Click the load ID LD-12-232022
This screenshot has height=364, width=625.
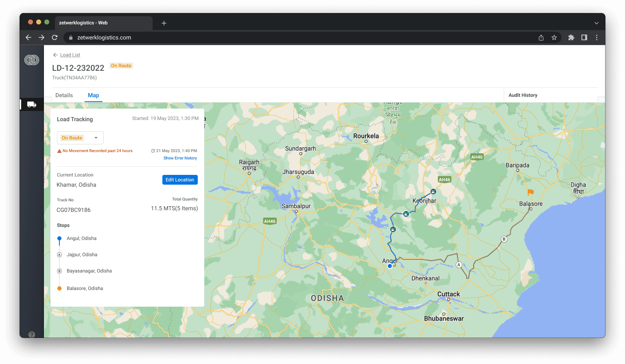coord(78,68)
